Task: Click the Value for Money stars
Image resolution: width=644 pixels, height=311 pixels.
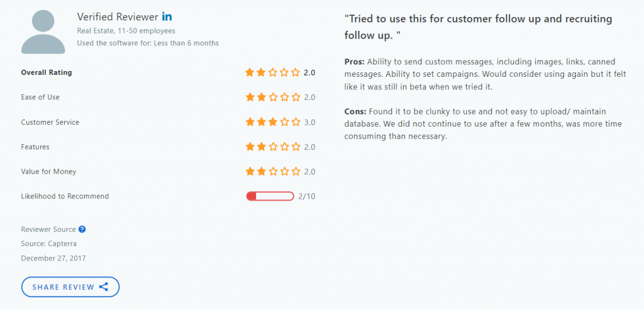Action: point(273,171)
